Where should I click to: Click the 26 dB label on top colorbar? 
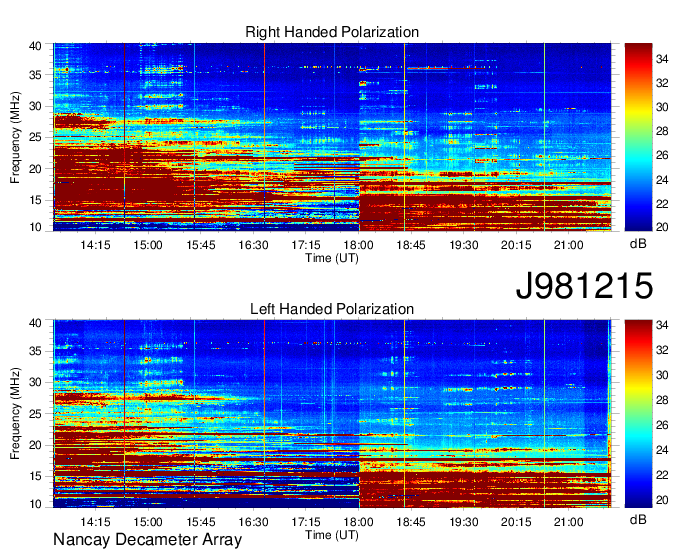pos(662,155)
